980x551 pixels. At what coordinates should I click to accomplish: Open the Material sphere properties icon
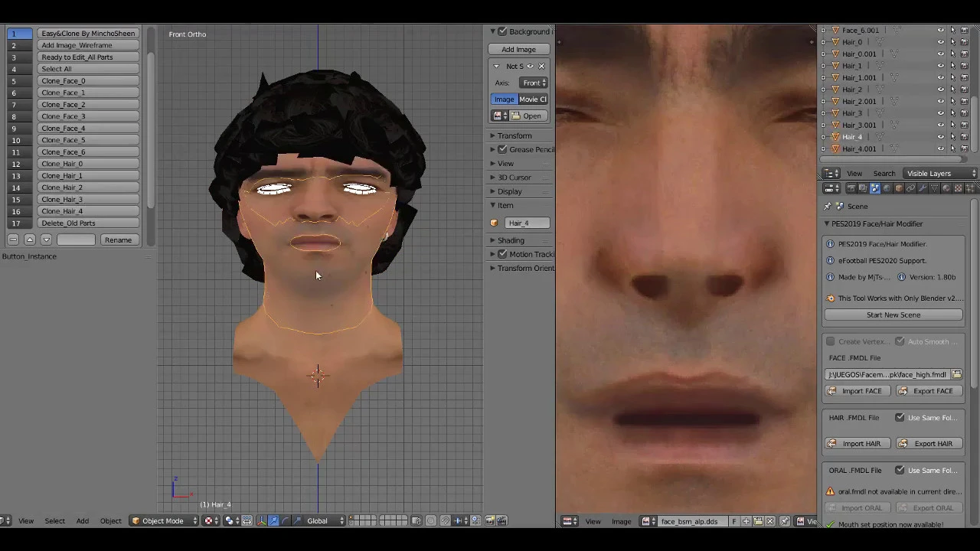[x=946, y=188]
